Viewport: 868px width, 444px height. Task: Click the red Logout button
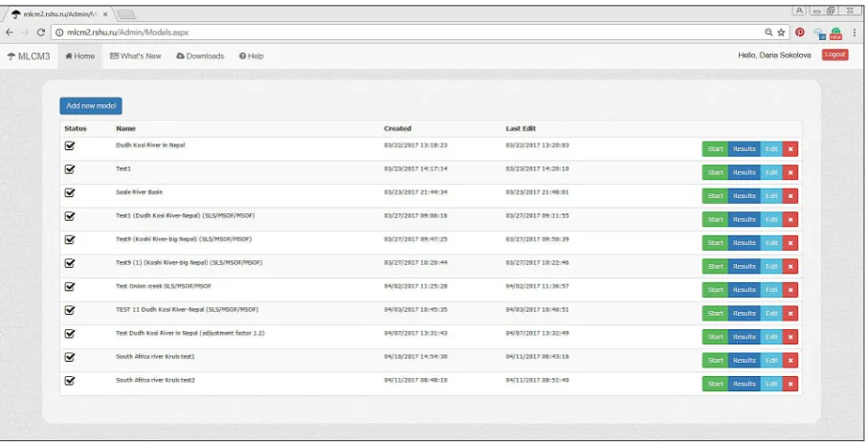click(x=835, y=55)
